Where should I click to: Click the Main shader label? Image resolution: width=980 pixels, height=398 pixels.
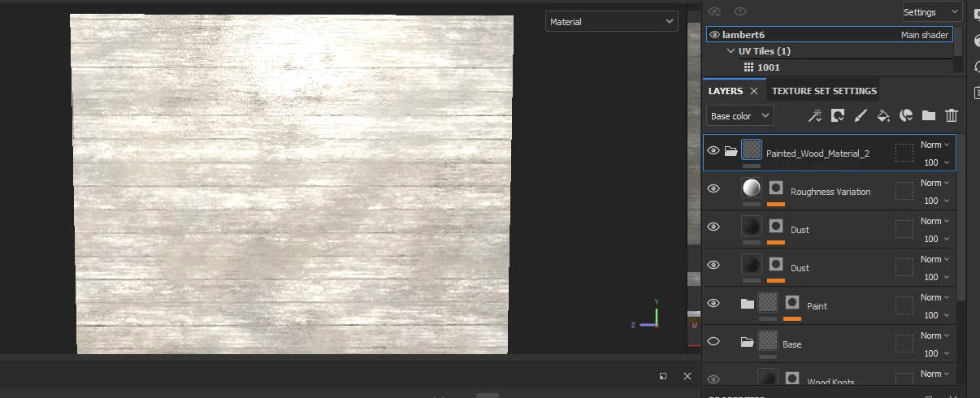click(925, 35)
